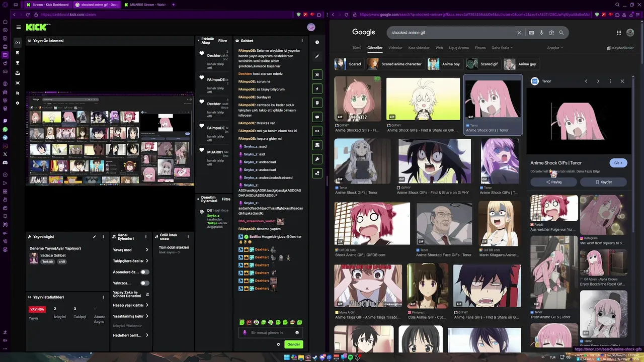Click the green Gönder send button
Viewport: 644px width, 362px height.
coord(294,344)
